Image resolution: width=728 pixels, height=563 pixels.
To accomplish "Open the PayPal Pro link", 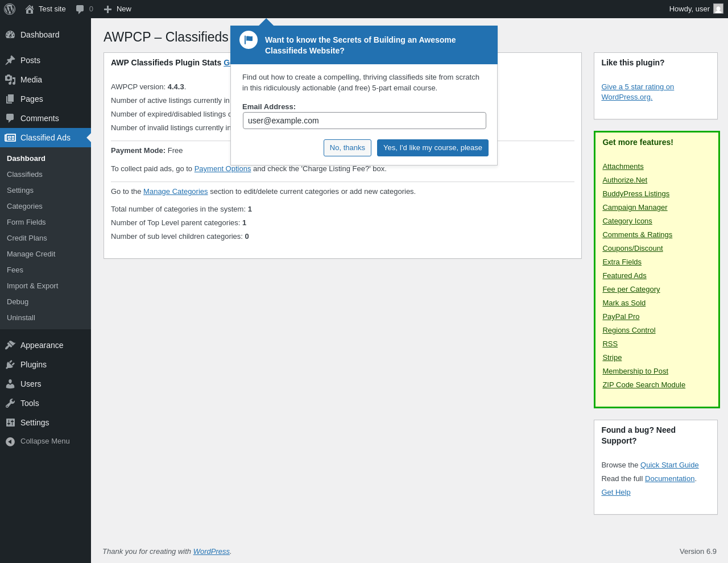I will [621, 317].
